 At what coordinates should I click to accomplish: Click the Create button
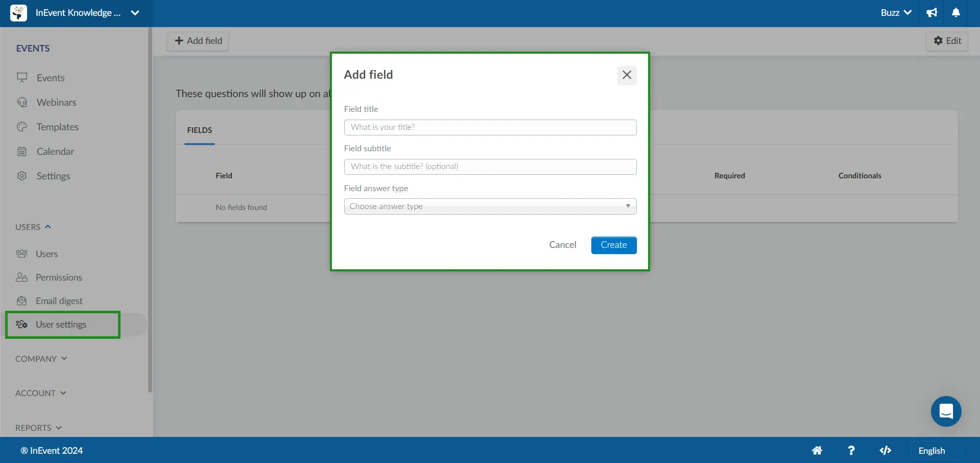614,245
